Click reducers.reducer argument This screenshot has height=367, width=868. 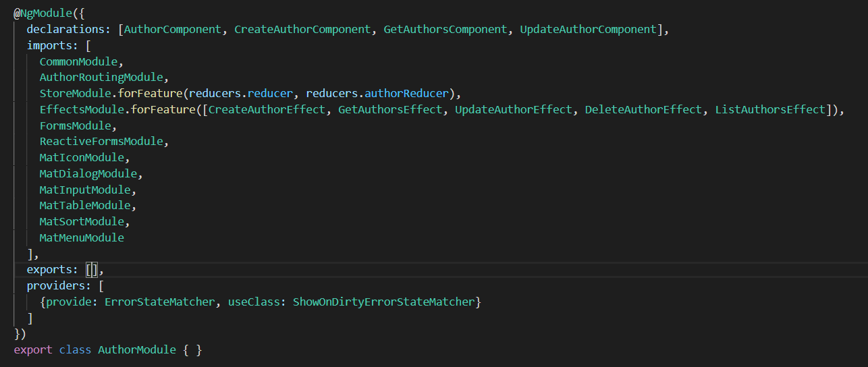(x=241, y=93)
